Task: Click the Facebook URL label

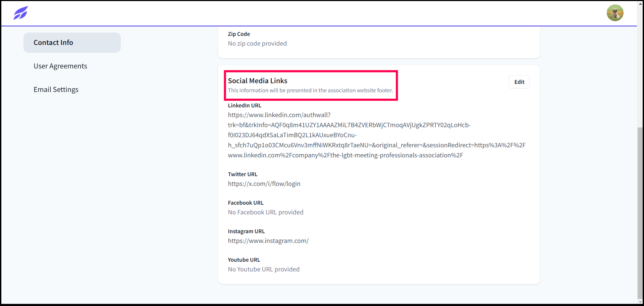Action: coord(246,203)
